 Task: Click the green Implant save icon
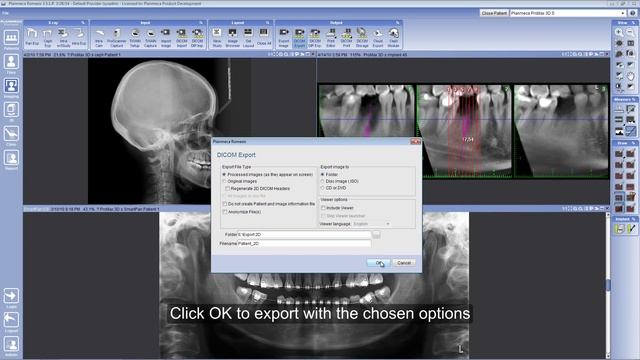(619, 229)
